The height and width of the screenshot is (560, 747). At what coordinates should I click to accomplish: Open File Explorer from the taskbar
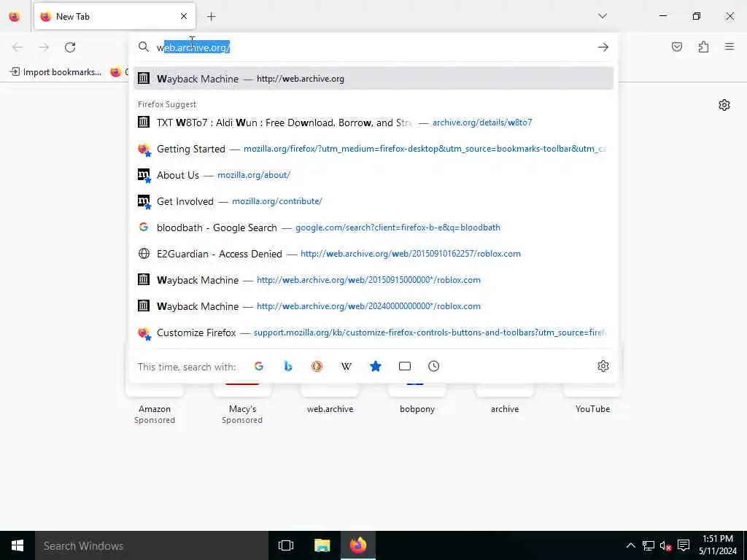pyautogui.click(x=322, y=545)
